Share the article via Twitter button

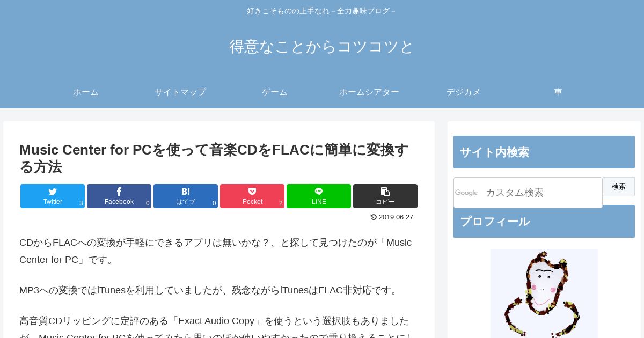(53, 196)
